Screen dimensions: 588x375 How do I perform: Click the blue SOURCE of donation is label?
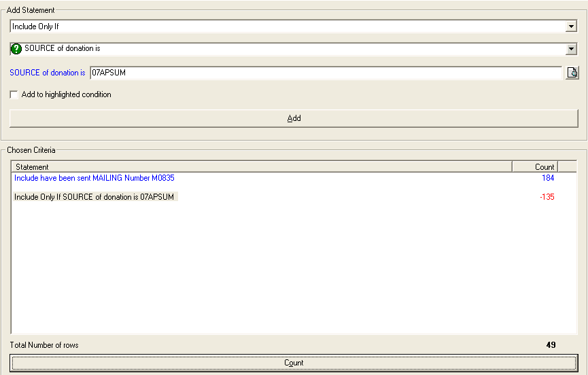47,73
